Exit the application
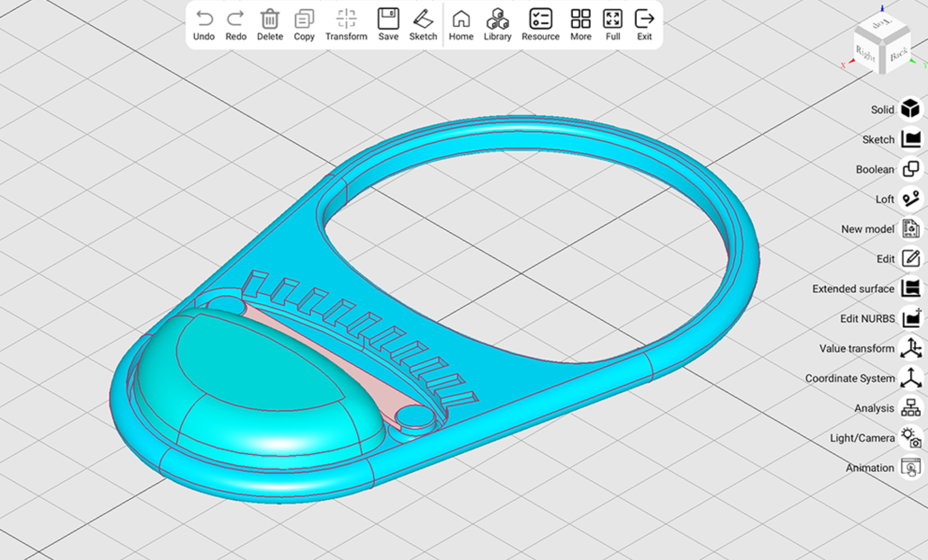The height and width of the screenshot is (560, 928). click(x=644, y=20)
